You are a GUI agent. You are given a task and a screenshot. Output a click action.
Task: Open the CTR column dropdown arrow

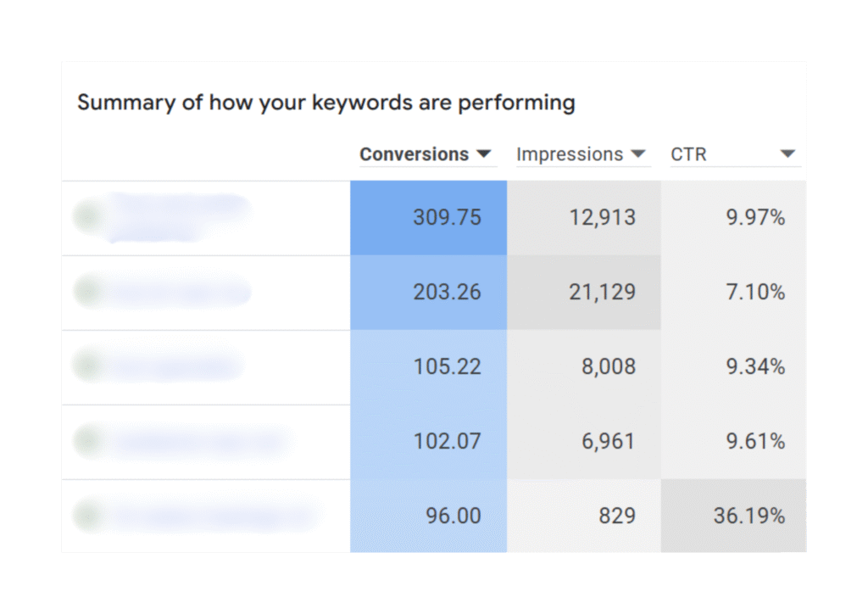787,154
